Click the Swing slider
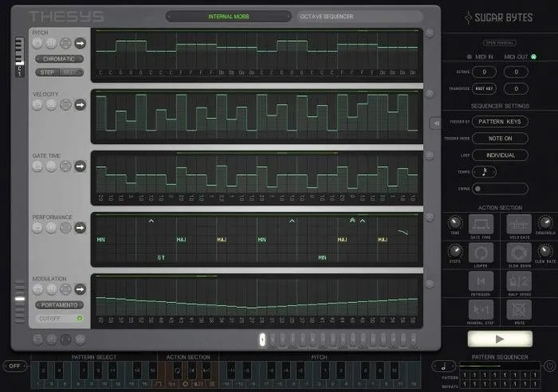This screenshot has width=558, height=392. pos(500,189)
